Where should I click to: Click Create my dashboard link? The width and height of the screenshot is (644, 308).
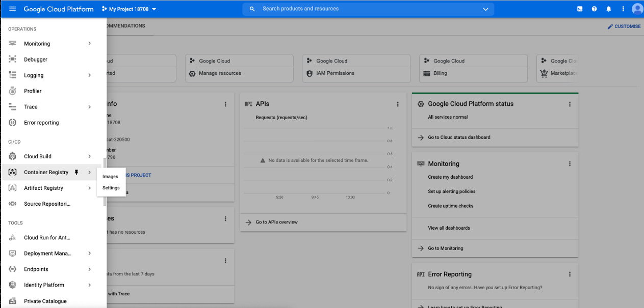point(450,177)
